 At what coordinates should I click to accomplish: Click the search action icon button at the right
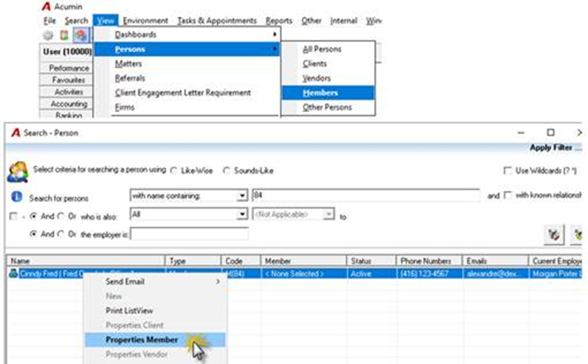[554, 235]
